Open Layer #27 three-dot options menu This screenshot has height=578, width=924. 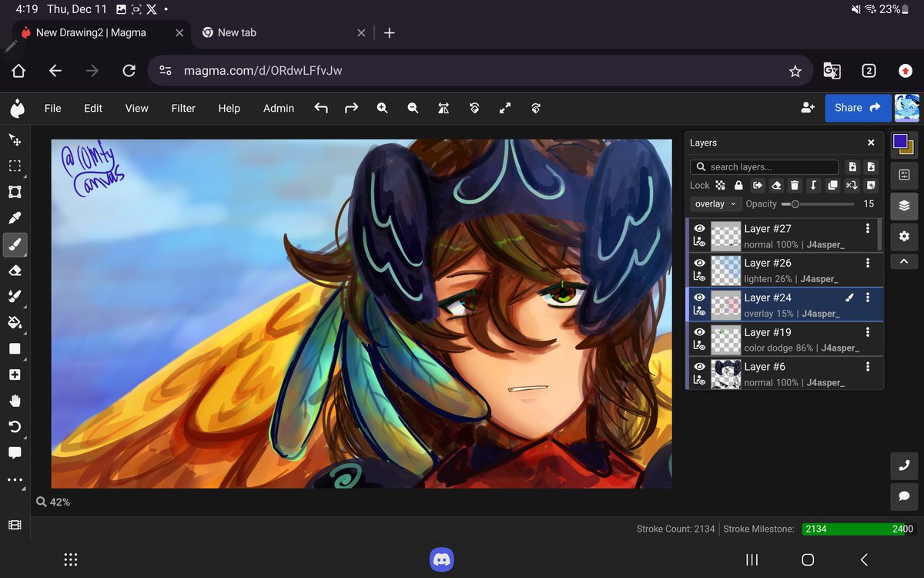(868, 229)
